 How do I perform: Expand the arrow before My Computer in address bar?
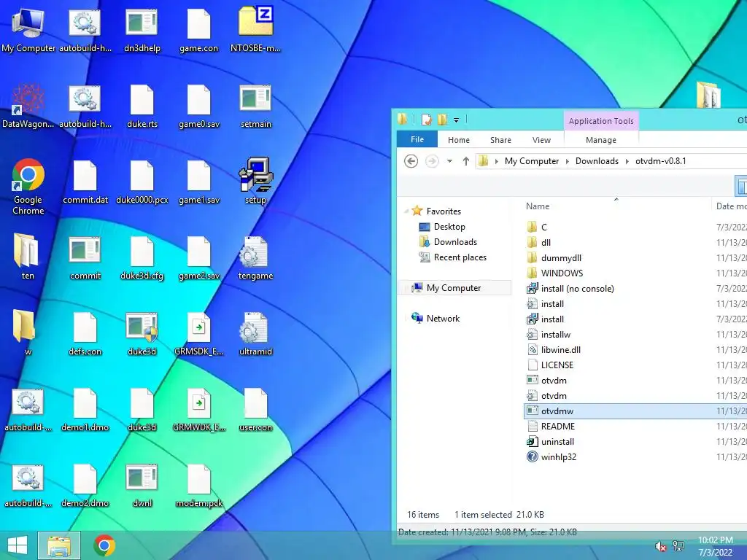coord(496,161)
